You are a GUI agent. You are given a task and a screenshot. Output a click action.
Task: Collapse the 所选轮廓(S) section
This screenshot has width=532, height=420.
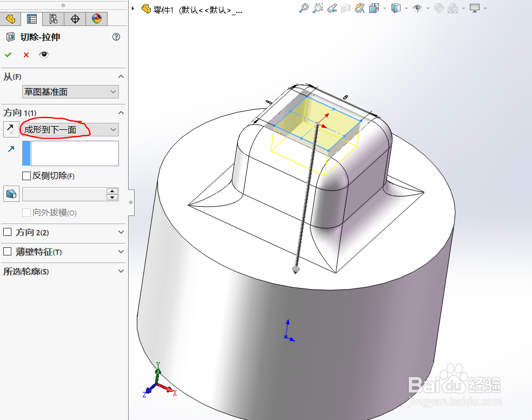point(121,271)
